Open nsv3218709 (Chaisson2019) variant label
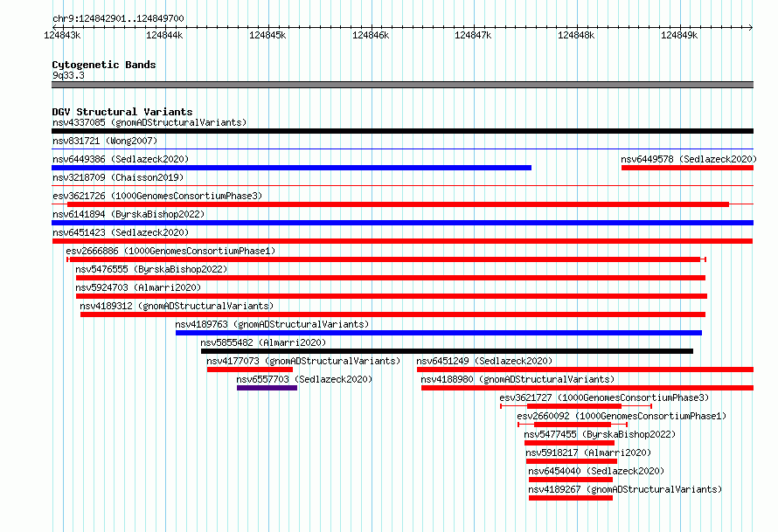This screenshot has width=778, height=532. tap(118, 177)
